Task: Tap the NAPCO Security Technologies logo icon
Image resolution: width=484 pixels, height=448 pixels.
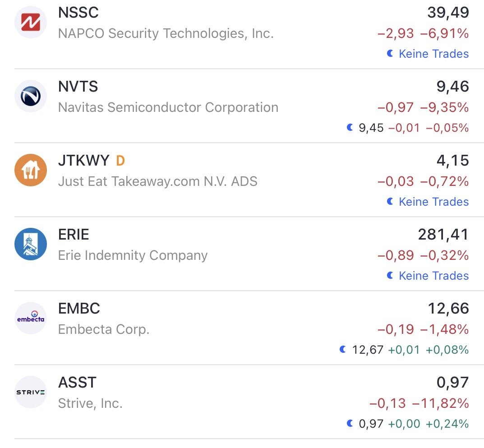Action: coord(31,22)
